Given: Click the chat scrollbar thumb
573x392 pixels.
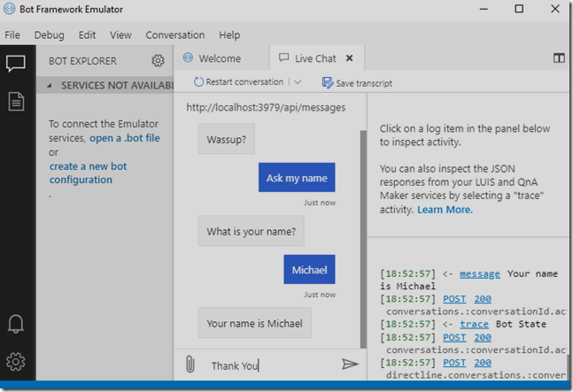Looking at the screenshot, I should click(x=363, y=239).
